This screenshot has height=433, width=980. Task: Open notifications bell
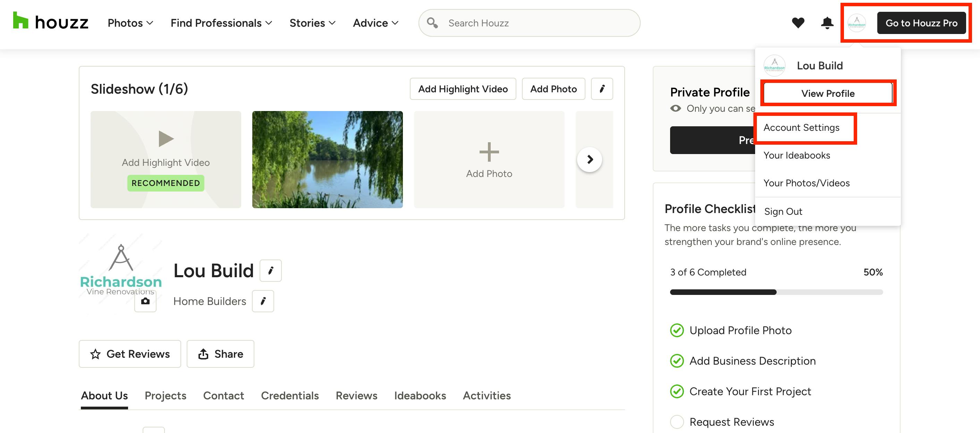pyautogui.click(x=827, y=23)
